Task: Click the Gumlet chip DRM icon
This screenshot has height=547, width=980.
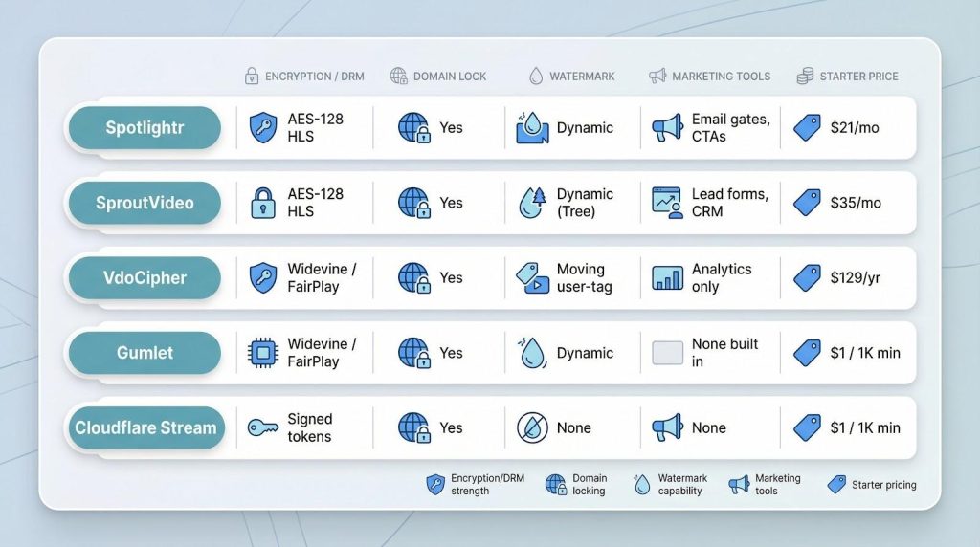Action: (x=263, y=353)
